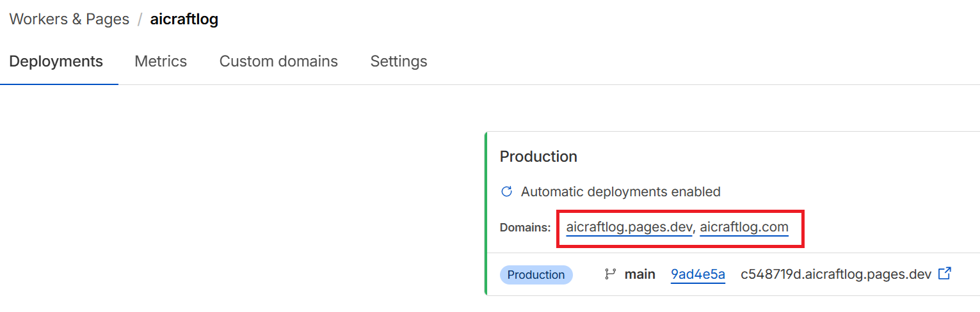Click the git branch icon
Screen dimensions: 980x312
coord(610,275)
